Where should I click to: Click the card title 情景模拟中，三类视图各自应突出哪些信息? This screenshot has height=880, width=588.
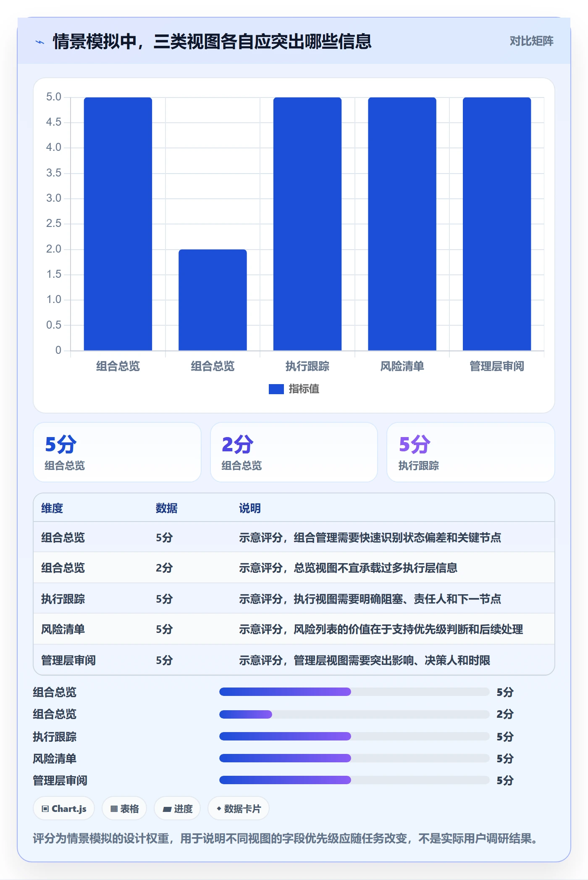tap(212, 42)
